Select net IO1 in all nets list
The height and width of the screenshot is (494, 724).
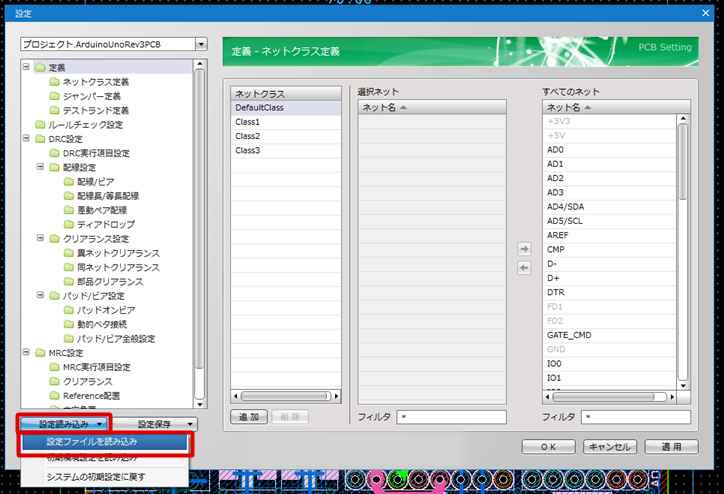click(609, 378)
